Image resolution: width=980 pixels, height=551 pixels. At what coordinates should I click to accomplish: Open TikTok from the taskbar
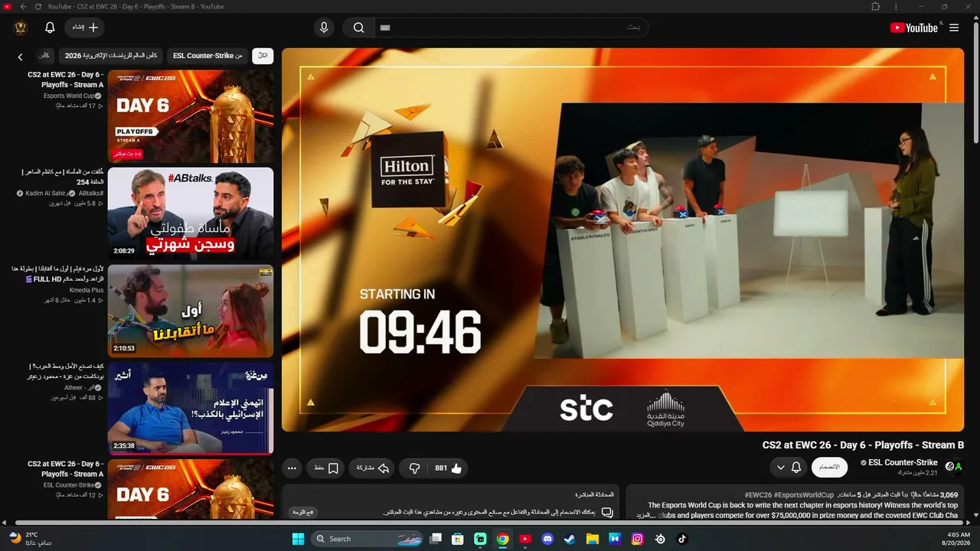pos(682,539)
